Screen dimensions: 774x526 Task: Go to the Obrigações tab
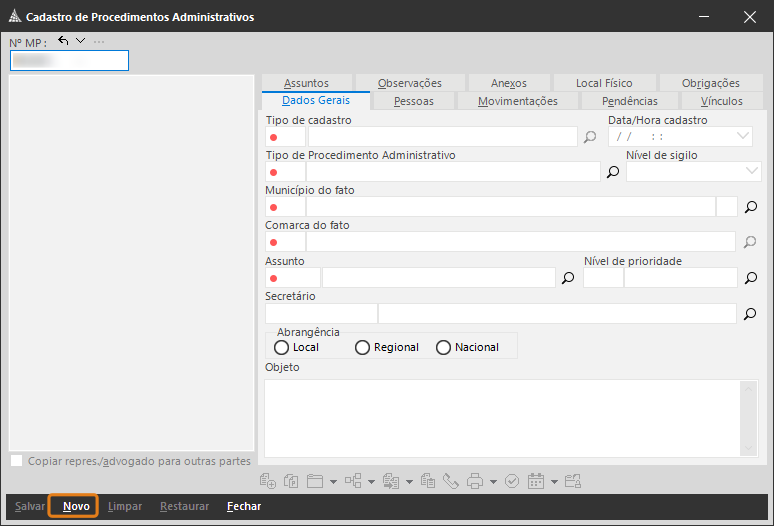coord(711,83)
